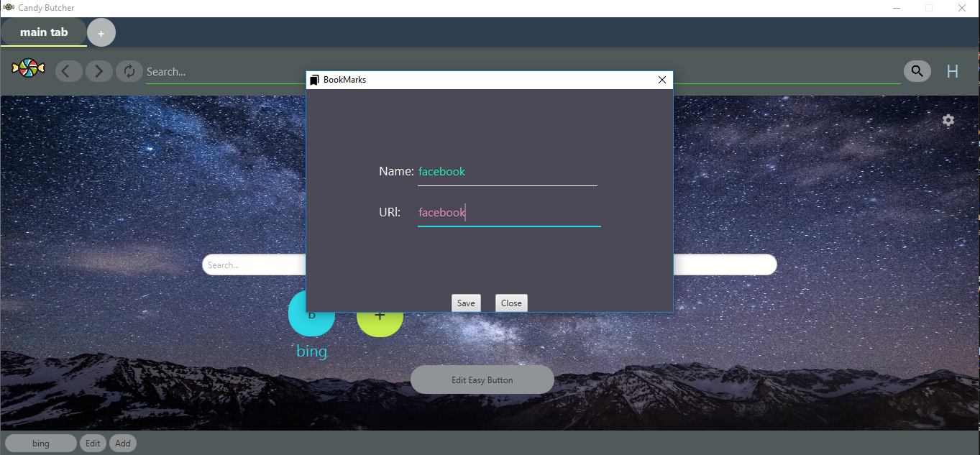Save the facebook bookmark
Image resolution: width=980 pixels, height=455 pixels.
point(466,303)
